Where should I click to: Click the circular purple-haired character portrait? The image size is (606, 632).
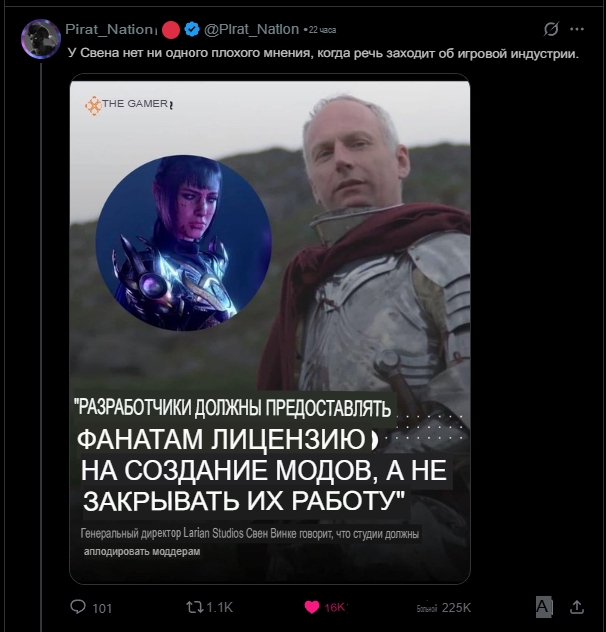(183, 243)
